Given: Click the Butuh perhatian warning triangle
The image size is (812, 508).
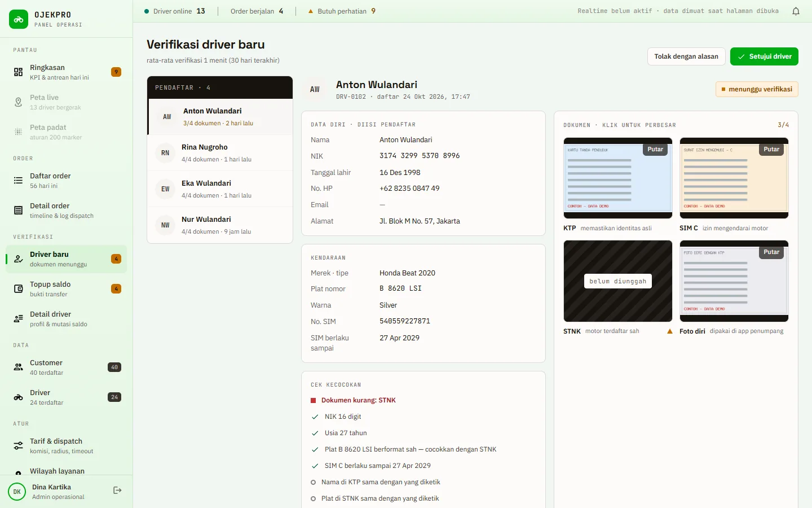Looking at the screenshot, I should coord(310,11).
